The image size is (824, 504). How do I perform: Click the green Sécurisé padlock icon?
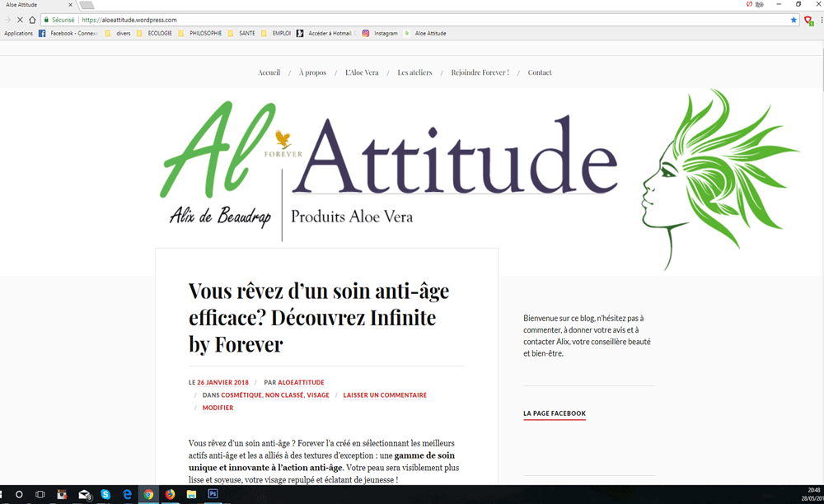pos(46,20)
